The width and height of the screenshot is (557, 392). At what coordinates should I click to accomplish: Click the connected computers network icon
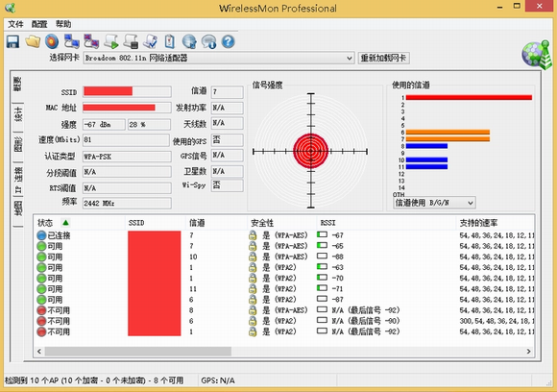click(71, 41)
